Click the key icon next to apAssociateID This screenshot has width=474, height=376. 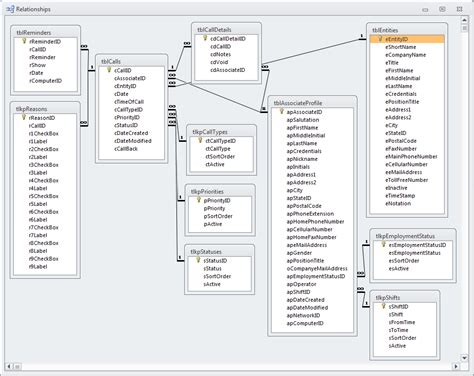pos(282,111)
